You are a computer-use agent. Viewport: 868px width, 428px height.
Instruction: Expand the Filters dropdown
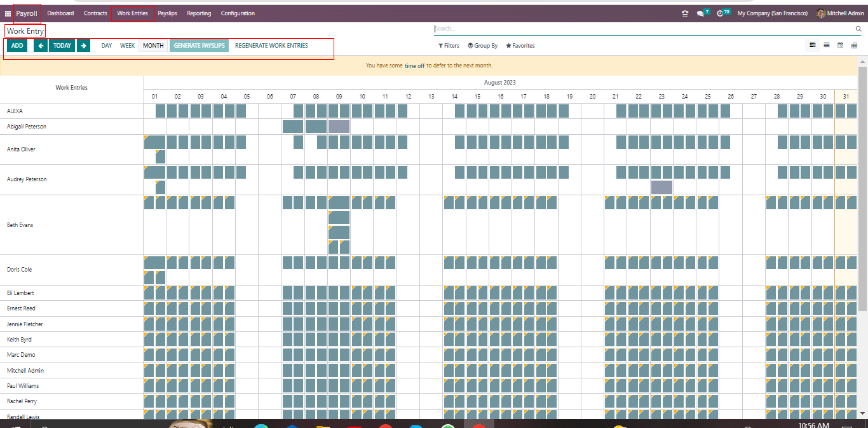point(449,46)
